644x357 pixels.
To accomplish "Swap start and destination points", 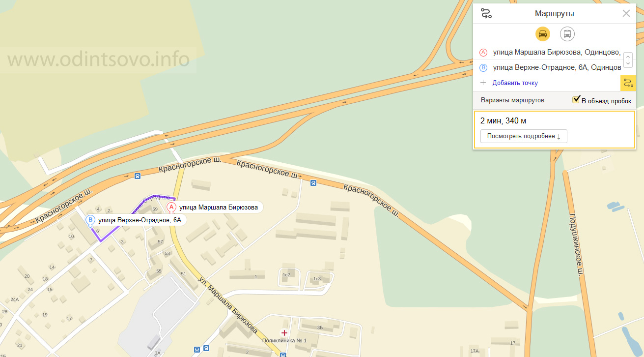I will (628, 60).
